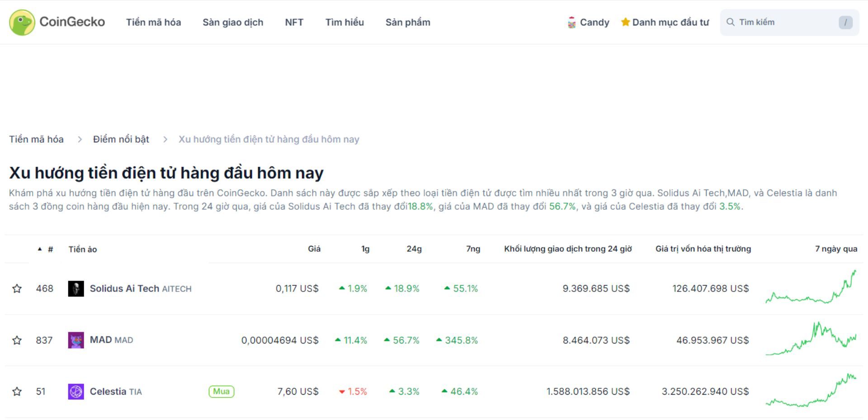This screenshot has width=868, height=420.
Task: Open Candy rewards via the candy icon
Action: point(571,22)
